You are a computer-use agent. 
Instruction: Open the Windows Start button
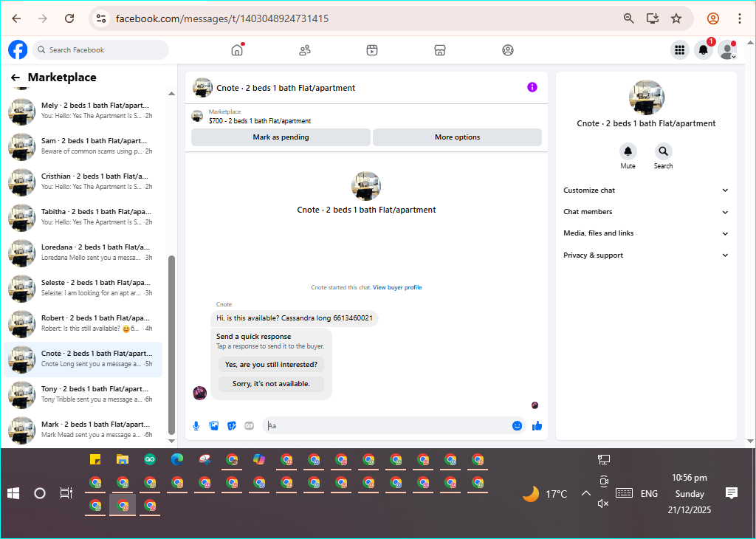click(x=13, y=493)
